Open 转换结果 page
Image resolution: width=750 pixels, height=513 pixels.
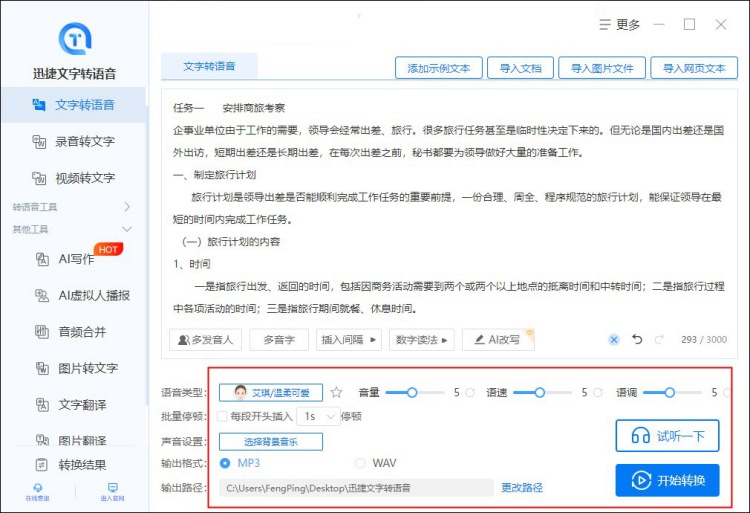tap(71, 465)
